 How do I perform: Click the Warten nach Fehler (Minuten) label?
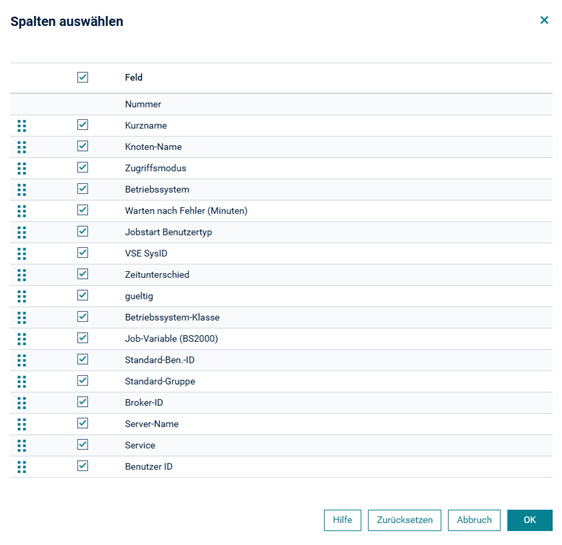click(x=186, y=211)
